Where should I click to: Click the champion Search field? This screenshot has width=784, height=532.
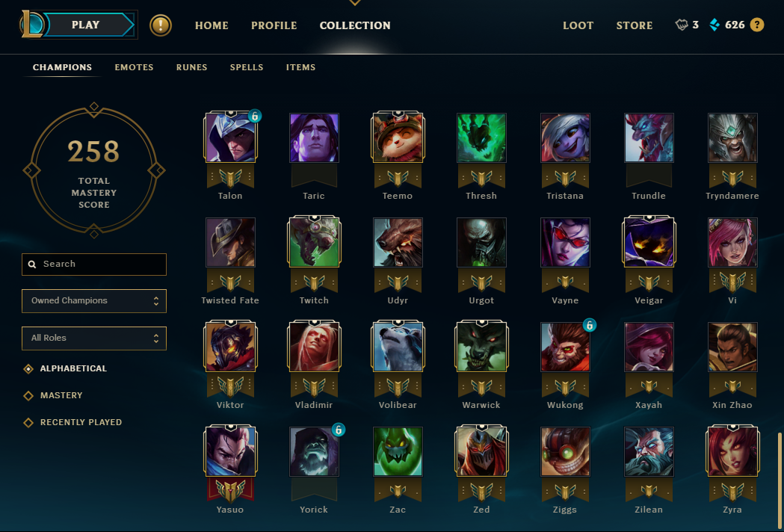click(x=94, y=264)
